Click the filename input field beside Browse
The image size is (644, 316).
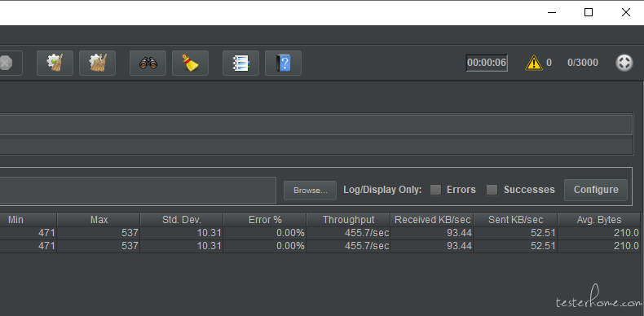[x=138, y=190]
